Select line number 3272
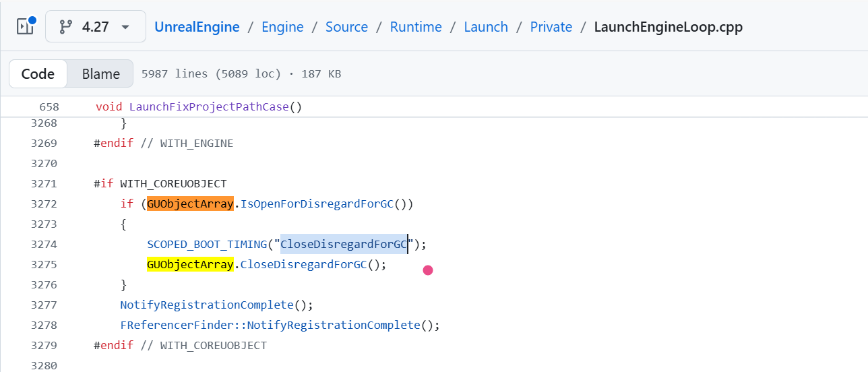The image size is (868, 372). pyautogui.click(x=44, y=204)
